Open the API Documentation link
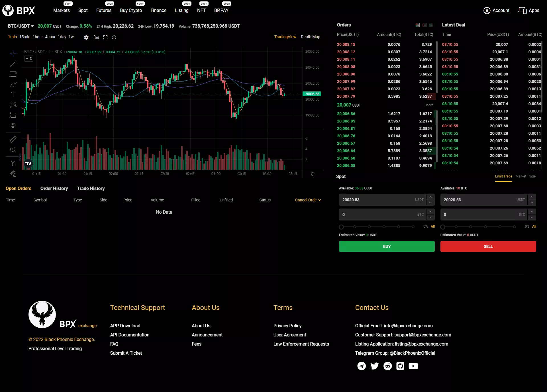Screen dimensions: 547x392 coord(130,335)
